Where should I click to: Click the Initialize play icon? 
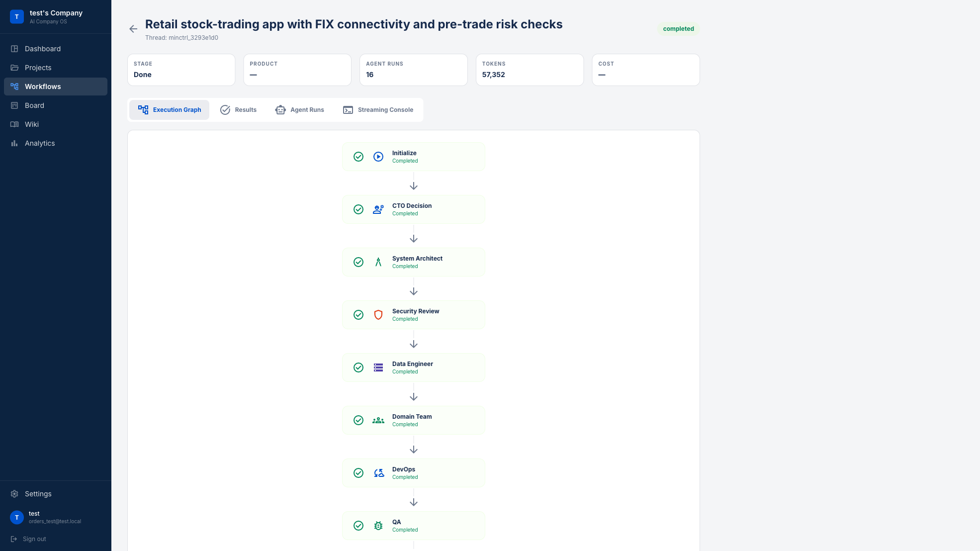pos(378,157)
